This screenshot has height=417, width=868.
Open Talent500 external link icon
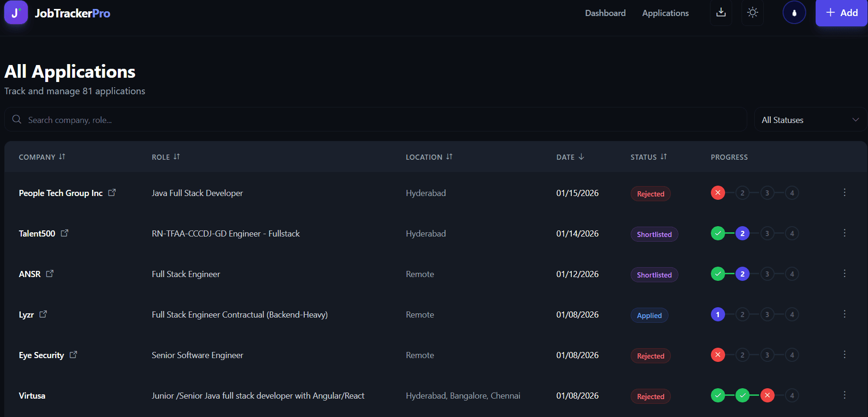coord(65,233)
